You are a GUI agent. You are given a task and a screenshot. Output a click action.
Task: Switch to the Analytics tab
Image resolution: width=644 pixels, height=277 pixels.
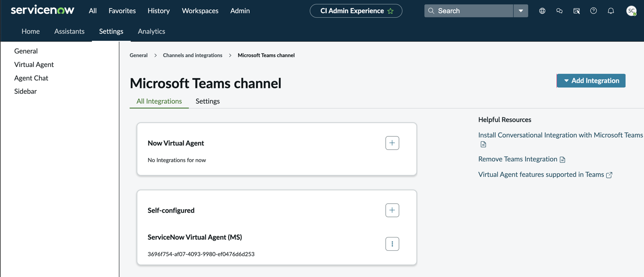(151, 31)
